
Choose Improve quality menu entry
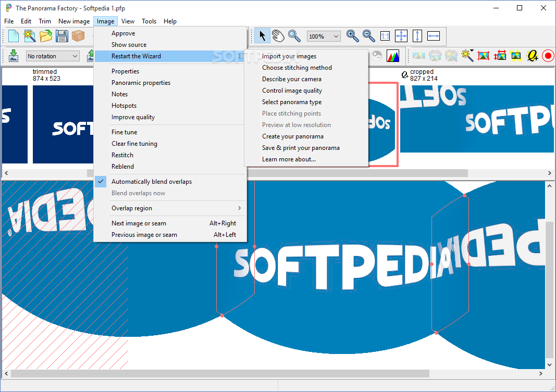point(170,117)
